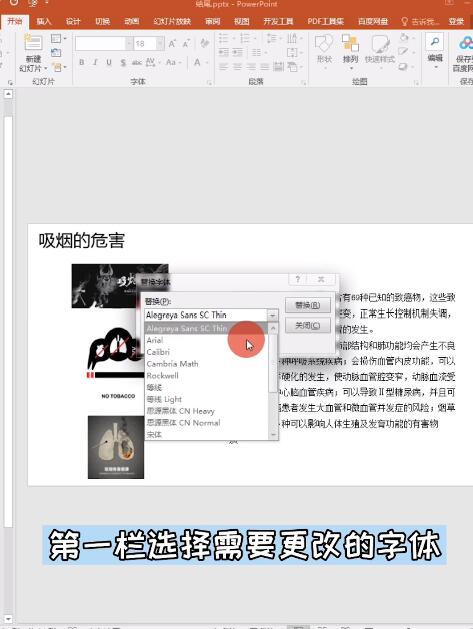Toggle italic formatting
The width and height of the screenshot is (473, 629).
coord(95,62)
